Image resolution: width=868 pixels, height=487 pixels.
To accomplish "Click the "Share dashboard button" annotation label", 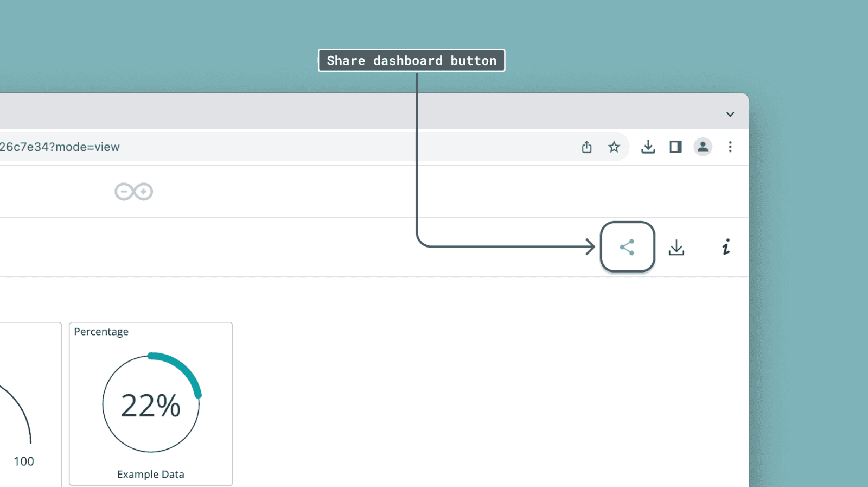I will [x=411, y=61].
